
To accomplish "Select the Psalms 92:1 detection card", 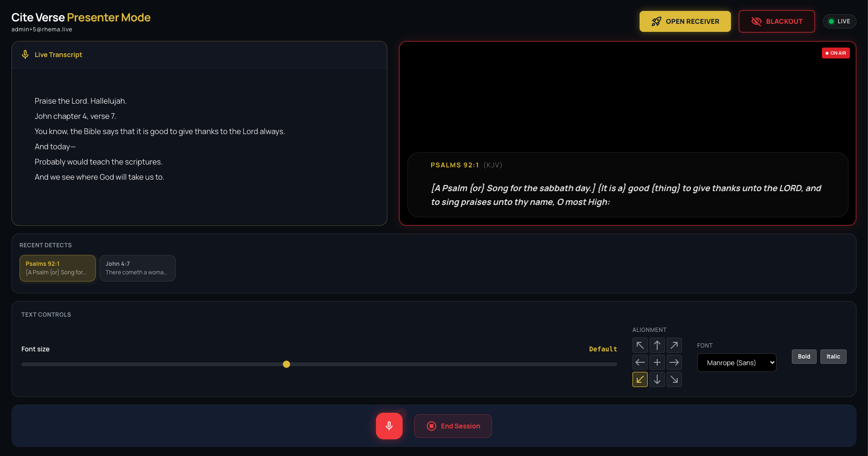I will pyautogui.click(x=57, y=268).
